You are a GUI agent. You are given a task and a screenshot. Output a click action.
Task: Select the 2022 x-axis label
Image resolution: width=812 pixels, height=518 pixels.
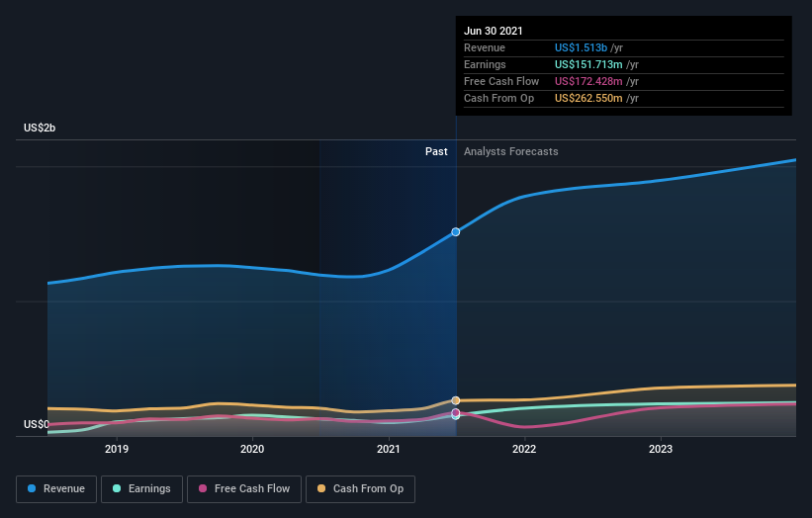click(x=524, y=449)
